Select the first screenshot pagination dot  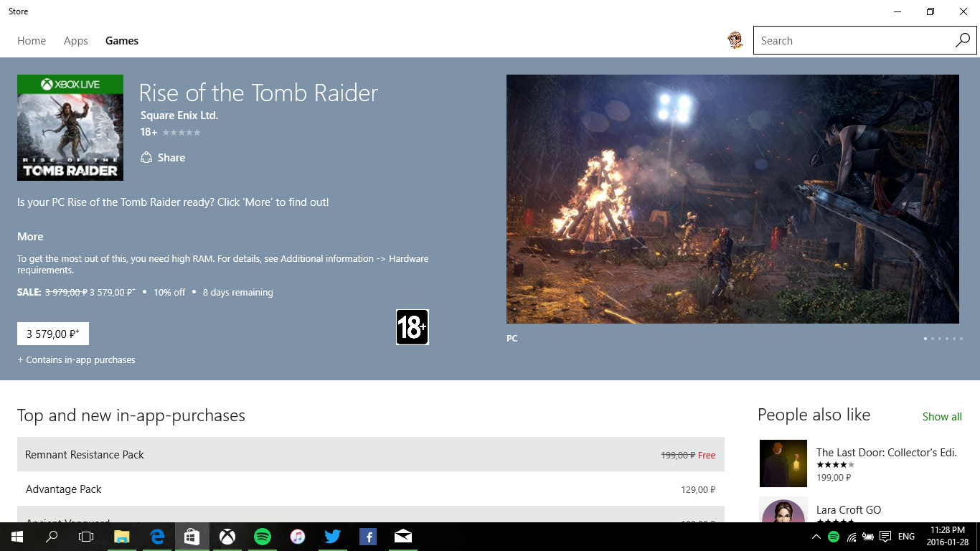[x=925, y=339]
